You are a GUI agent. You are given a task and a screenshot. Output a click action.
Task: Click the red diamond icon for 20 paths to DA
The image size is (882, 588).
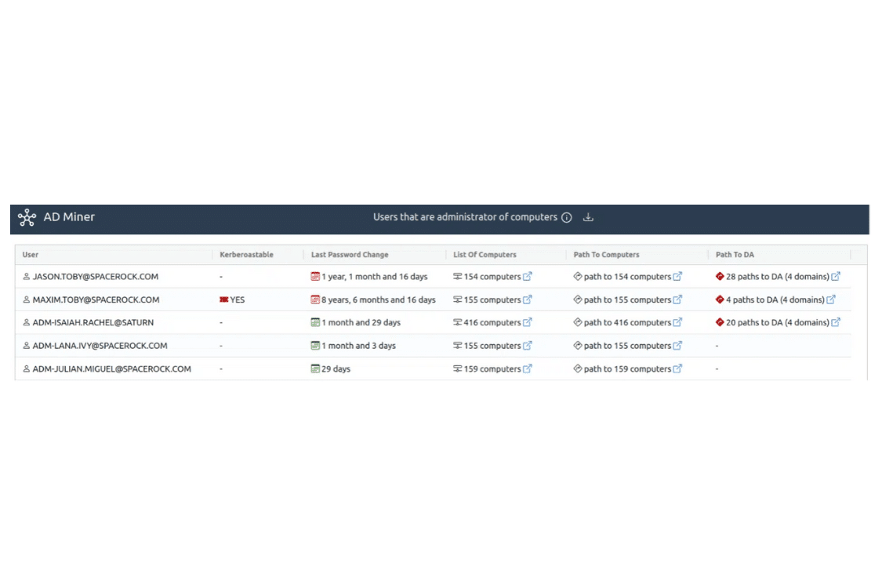tap(720, 322)
